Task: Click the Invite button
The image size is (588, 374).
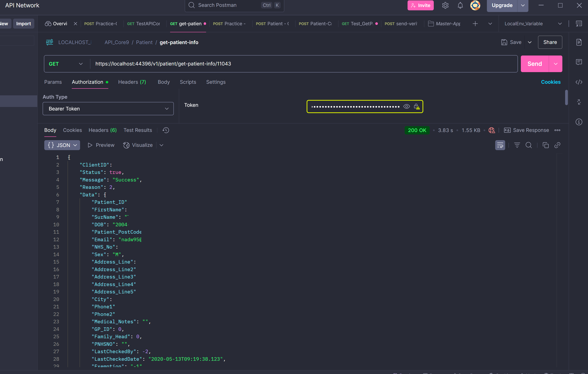Action: click(x=420, y=5)
